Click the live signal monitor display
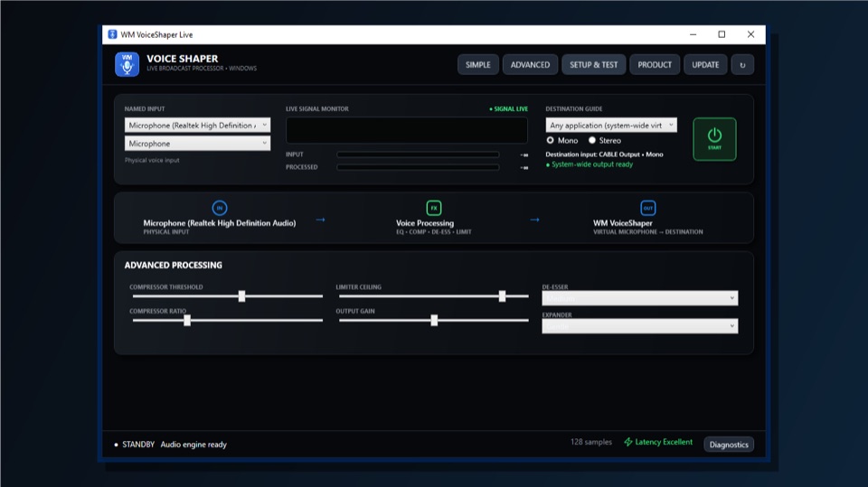 pos(406,130)
